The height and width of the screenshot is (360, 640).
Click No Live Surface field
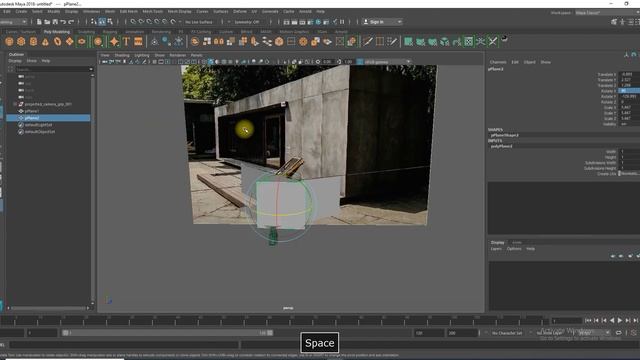tap(199, 22)
